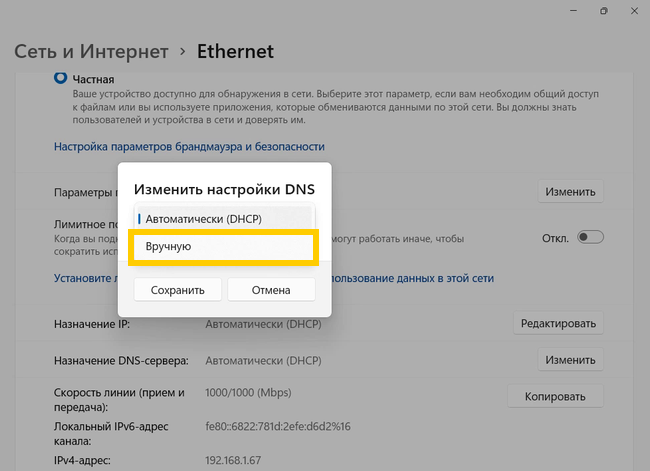Click the breadcrumb chevron before Ethernet

pyautogui.click(x=182, y=52)
